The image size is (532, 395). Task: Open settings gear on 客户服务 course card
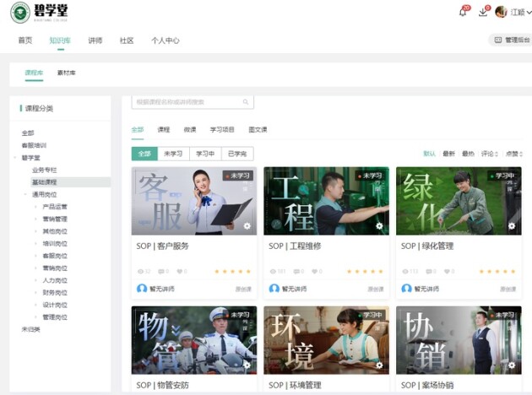(247, 226)
